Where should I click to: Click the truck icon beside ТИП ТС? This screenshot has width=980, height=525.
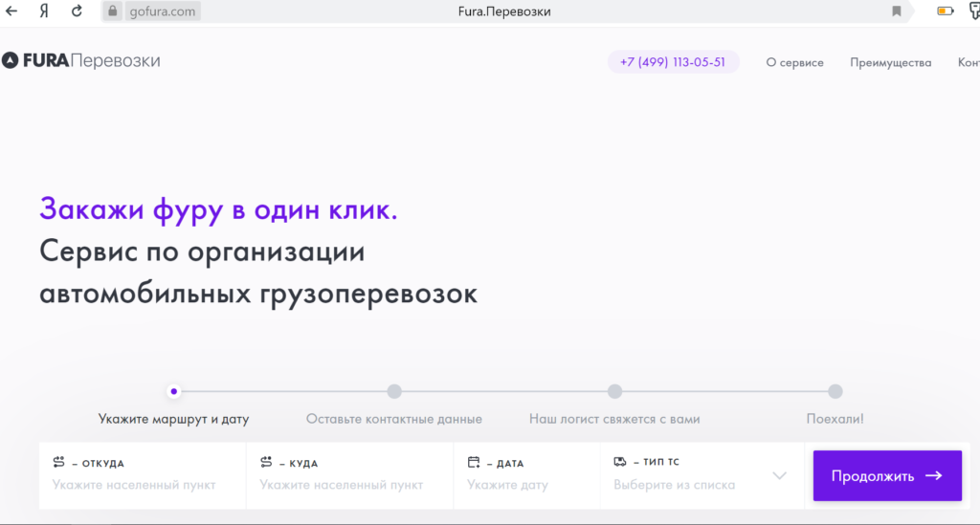pyautogui.click(x=620, y=461)
